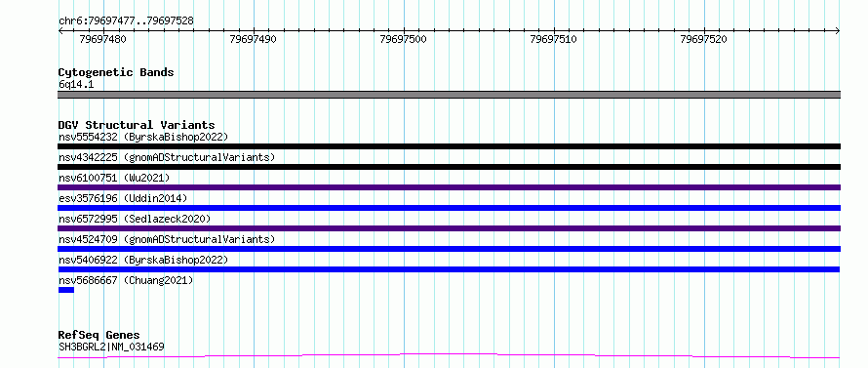868x368 pixels.
Task: Select the black bar for nsv5554232
Action: (x=449, y=146)
